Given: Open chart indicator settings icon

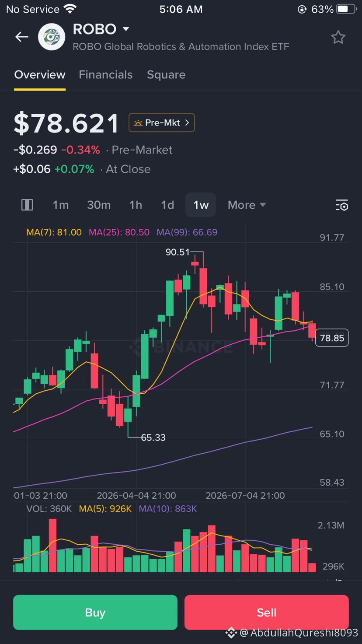Looking at the screenshot, I should [341, 205].
